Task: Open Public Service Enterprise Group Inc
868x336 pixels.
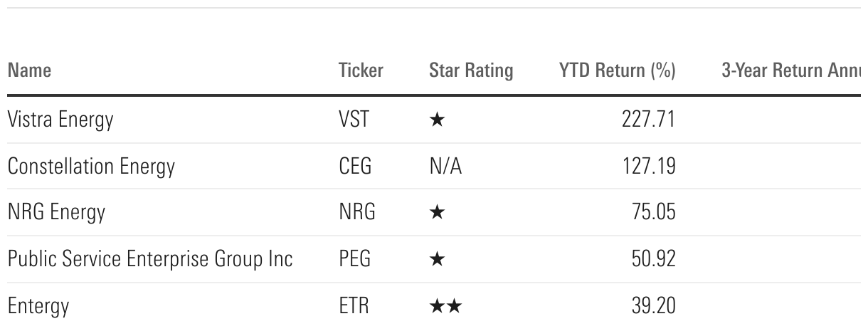Action: [x=150, y=259]
